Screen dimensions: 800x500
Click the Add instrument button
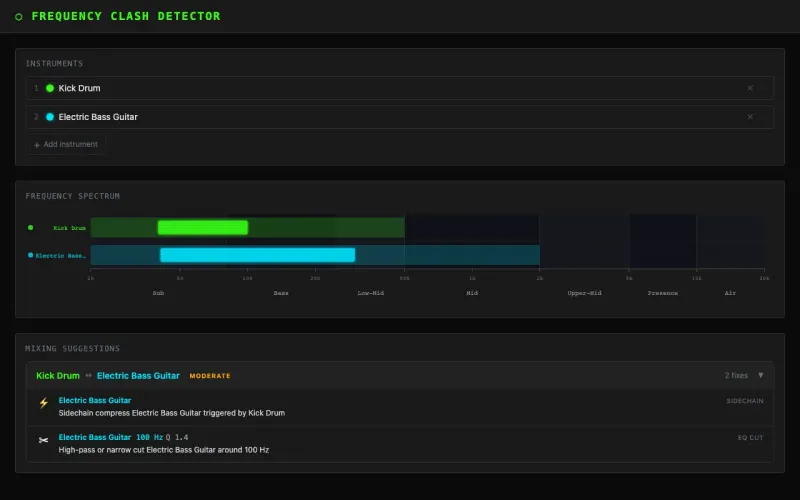pyautogui.click(x=66, y=144)
